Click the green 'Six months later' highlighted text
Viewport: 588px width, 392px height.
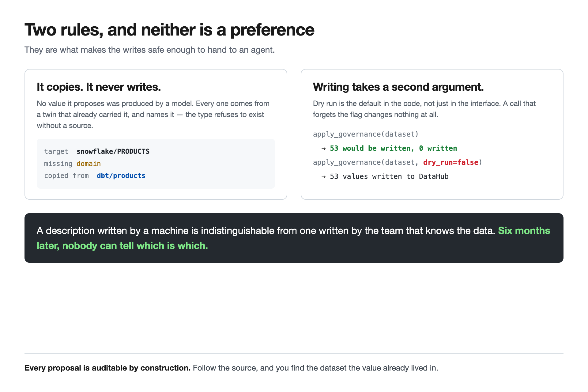(x=293, y=238)
